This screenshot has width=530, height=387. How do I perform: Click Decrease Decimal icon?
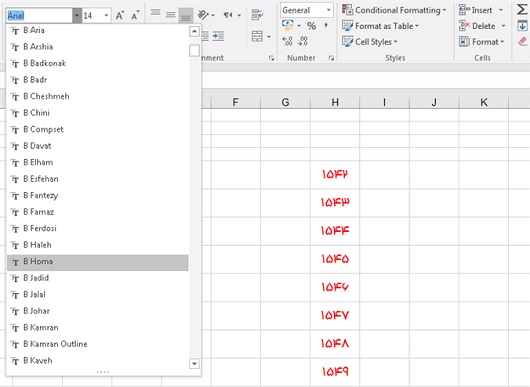(303, 41)
